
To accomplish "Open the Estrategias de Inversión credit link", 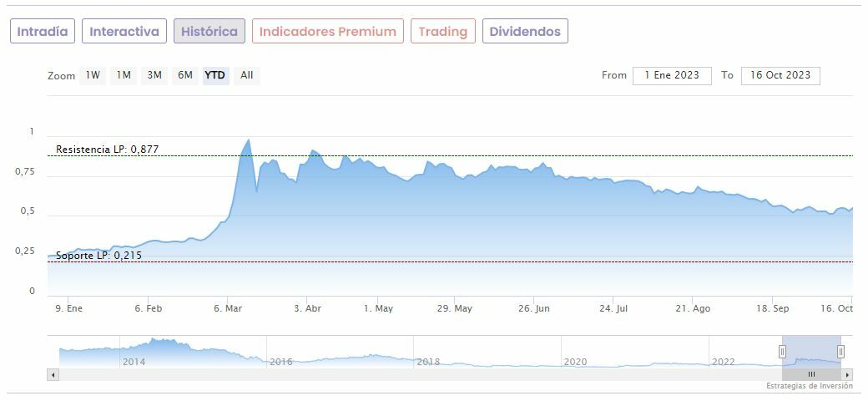I will click(x=809, y=387).
